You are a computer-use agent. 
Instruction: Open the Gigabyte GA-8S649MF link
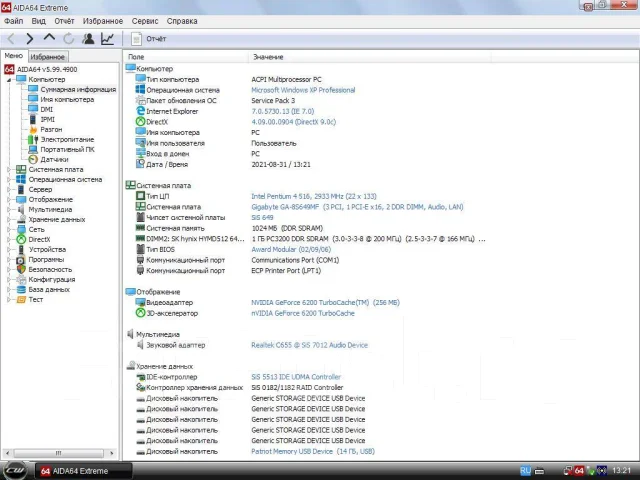[357, 207]
